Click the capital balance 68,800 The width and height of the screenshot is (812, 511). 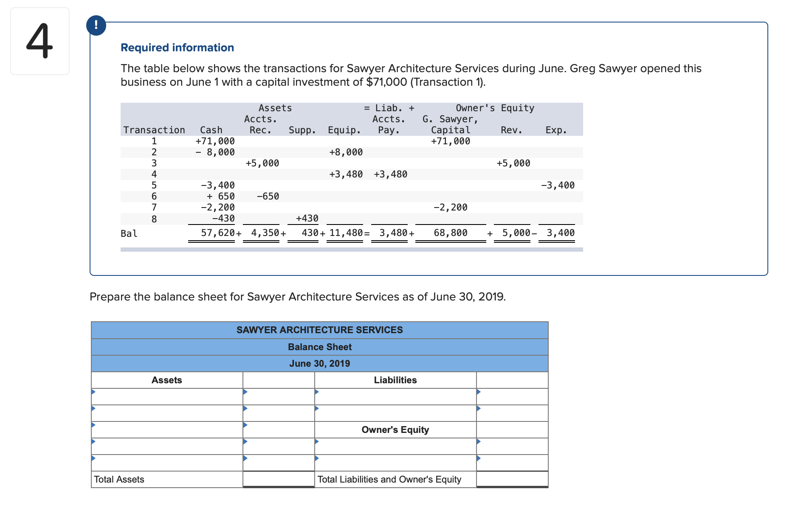coord(451,233)
